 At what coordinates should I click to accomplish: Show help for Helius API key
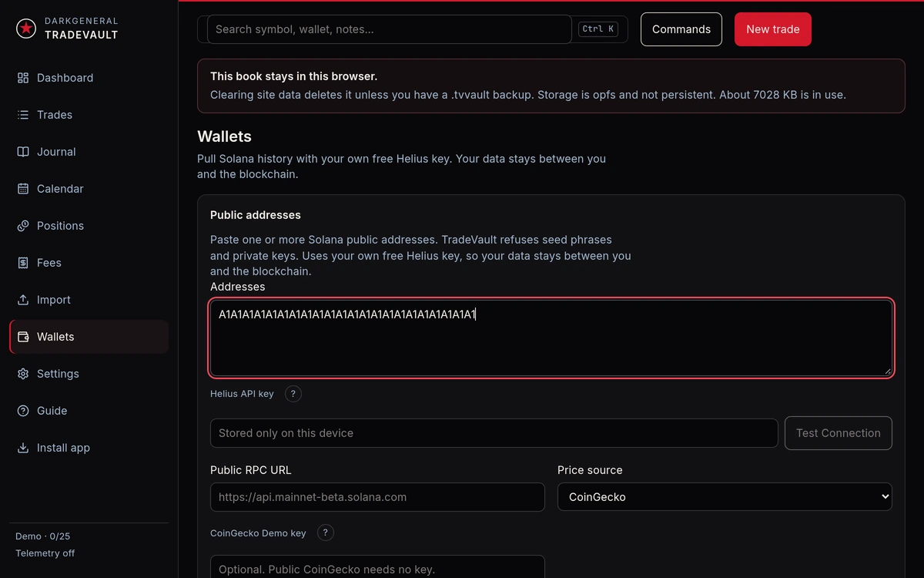[x=293, y=394]
